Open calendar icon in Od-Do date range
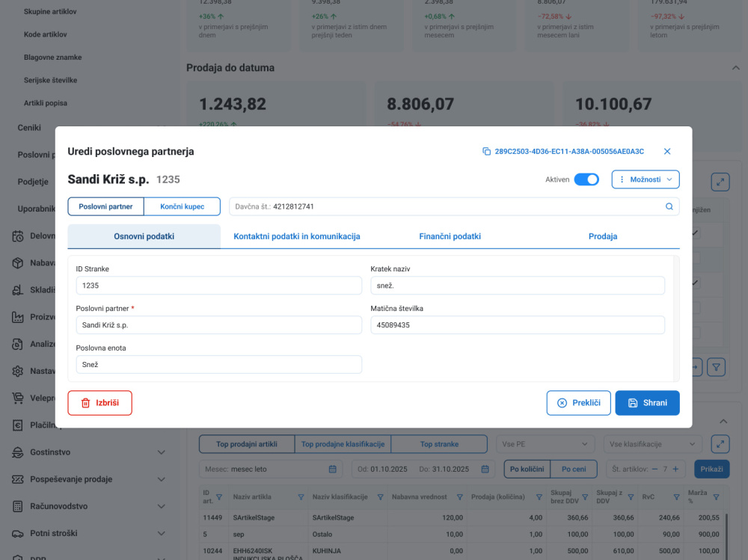 (x=485, y=469)
